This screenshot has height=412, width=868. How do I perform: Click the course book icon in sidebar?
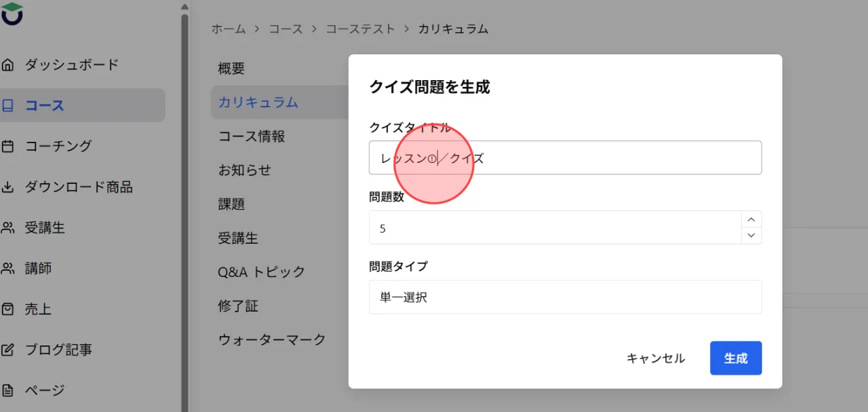coord(8,106)
